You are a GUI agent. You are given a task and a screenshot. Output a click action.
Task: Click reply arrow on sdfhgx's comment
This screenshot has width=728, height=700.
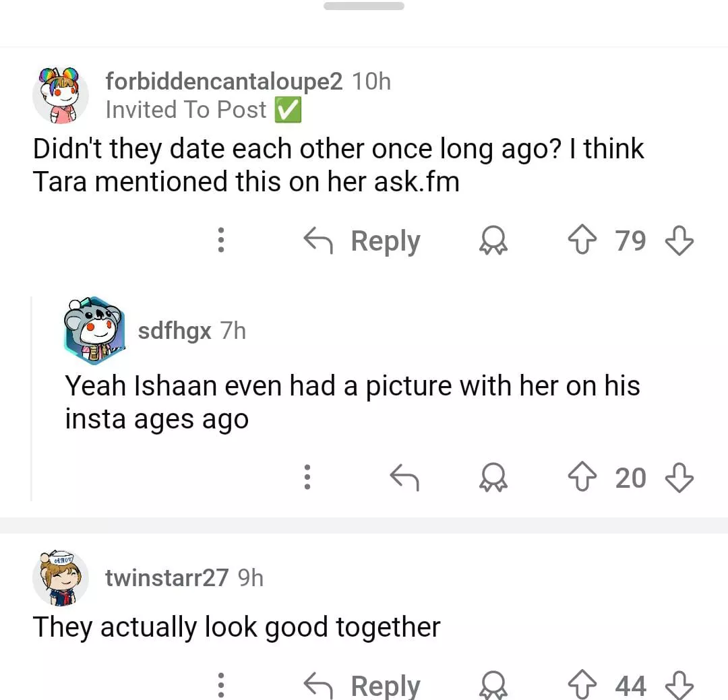click(x=404, y=478)
